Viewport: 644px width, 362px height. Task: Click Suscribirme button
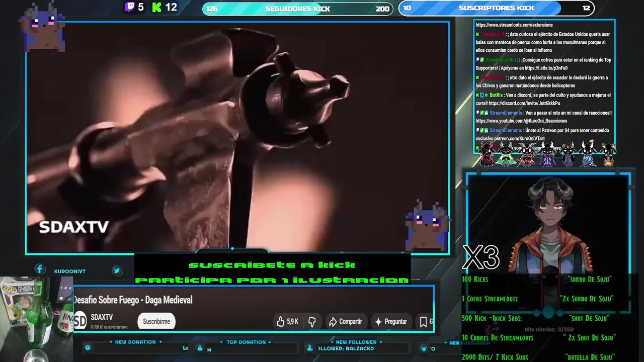pos(156,321)
